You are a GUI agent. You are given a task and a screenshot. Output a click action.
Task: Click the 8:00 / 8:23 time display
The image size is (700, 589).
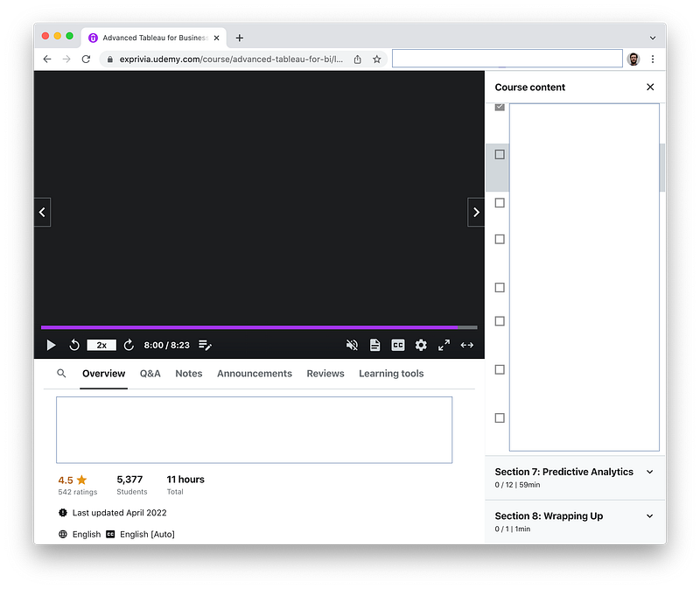click(166, 345)
